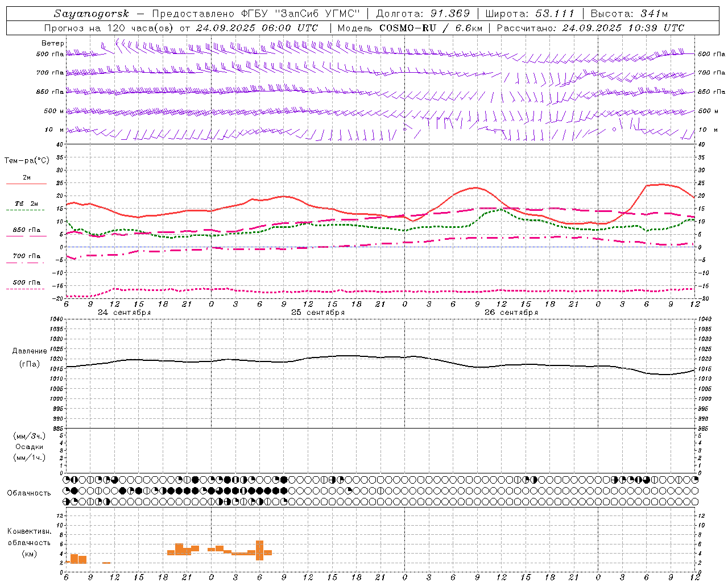Click the 10 м wind level label on the left
728x582 pixels.
coord(54,130)
